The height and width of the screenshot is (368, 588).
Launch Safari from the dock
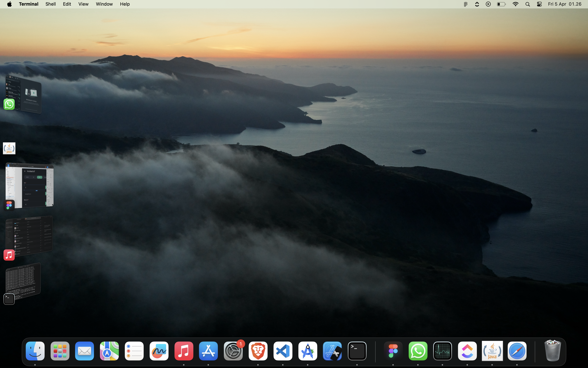pyautogui.click(x=517, y=351)
